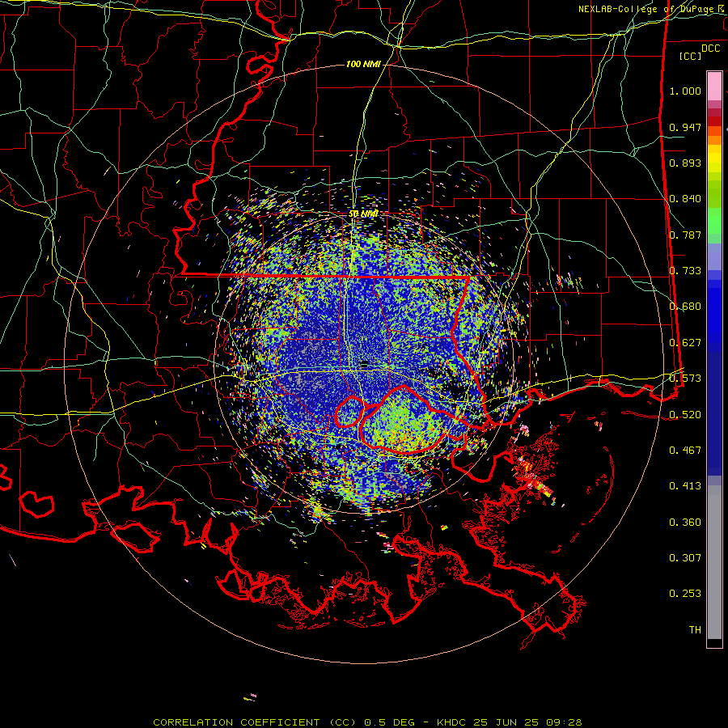Viewport: 728px width, 728px height.
Task: Pick the lavender swatch in color bar
Action: (714, 256)
